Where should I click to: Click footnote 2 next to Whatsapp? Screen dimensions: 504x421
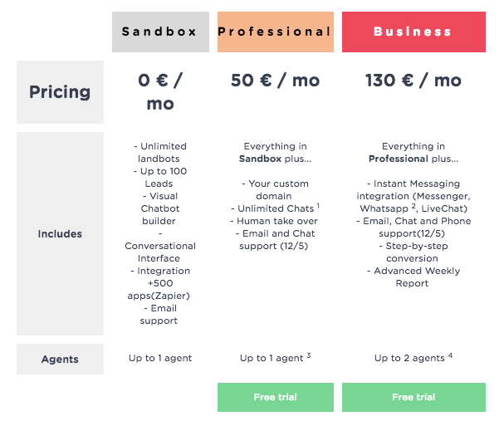coord(413,206)
